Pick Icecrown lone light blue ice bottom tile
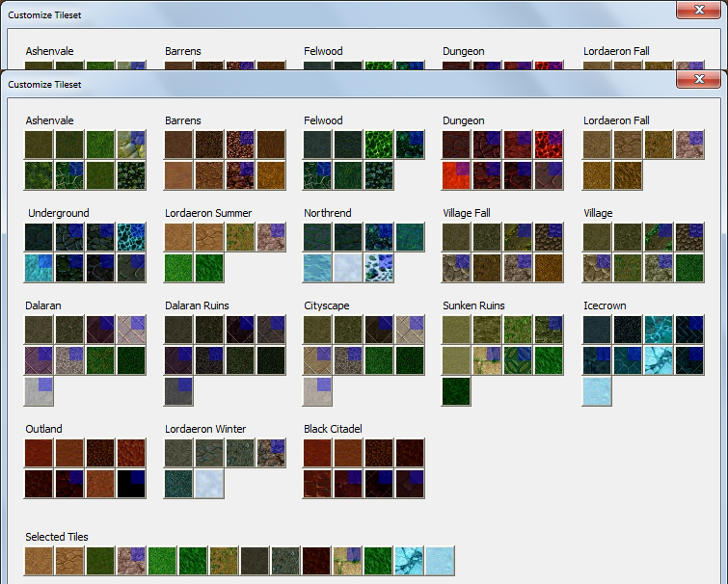The width and height of the screenshot is (728, 584). click(x=597, y=391)
